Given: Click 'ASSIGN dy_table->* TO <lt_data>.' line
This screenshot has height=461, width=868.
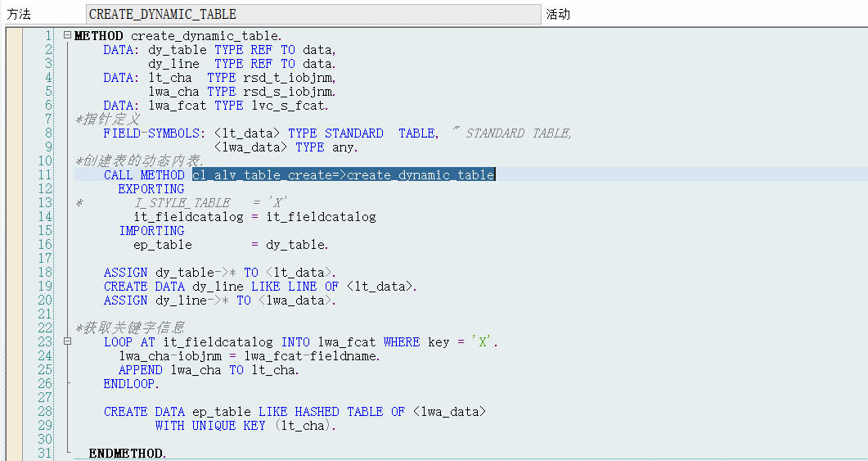Looking at the screenshot, I should tap(220, 273).
